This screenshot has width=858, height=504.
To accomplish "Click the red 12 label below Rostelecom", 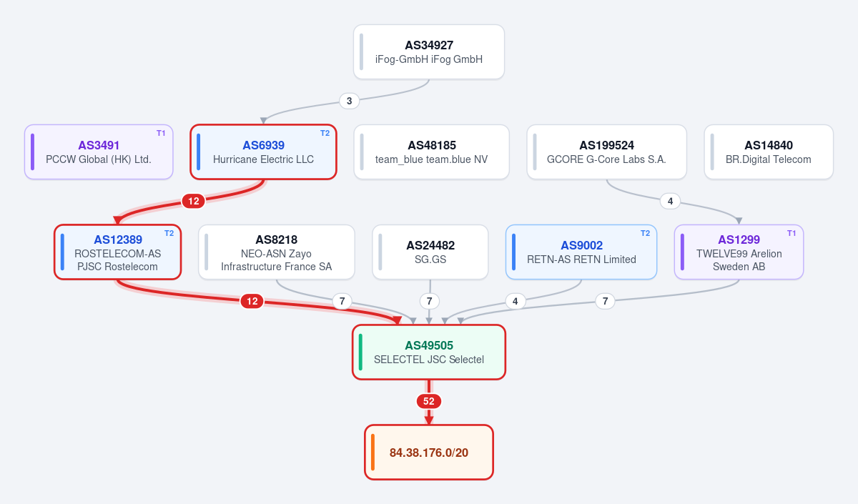I will coord(252,301).
